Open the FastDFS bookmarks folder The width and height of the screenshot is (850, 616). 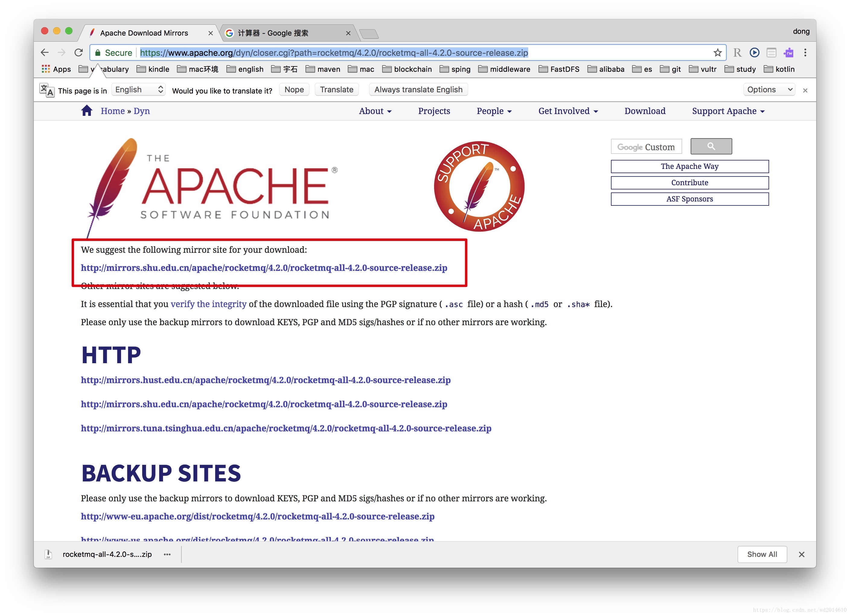click(x=559, y=69)
